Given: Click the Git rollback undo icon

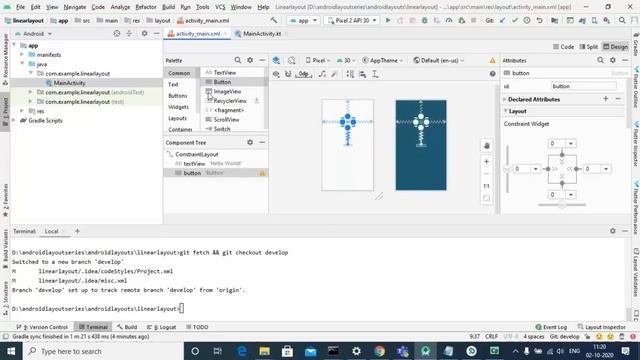Looking at the screenshot, I should pyautogui.click(x=540, y=20).
